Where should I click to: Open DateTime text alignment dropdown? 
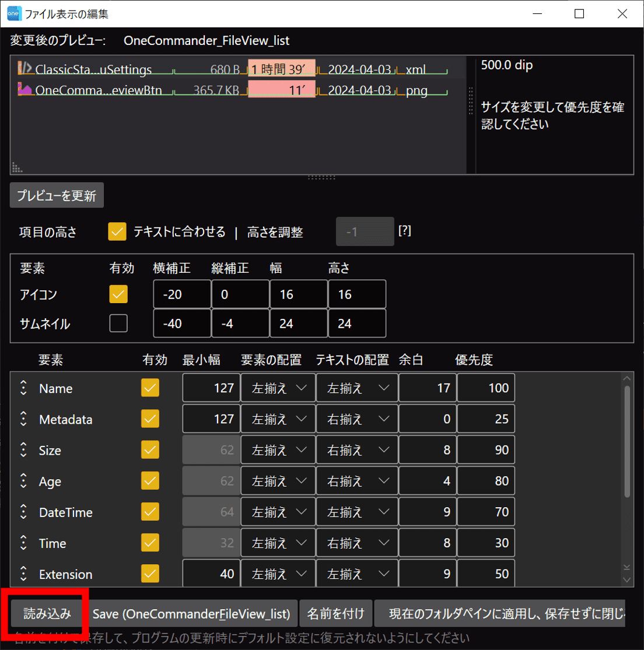[x=357, y=512]
